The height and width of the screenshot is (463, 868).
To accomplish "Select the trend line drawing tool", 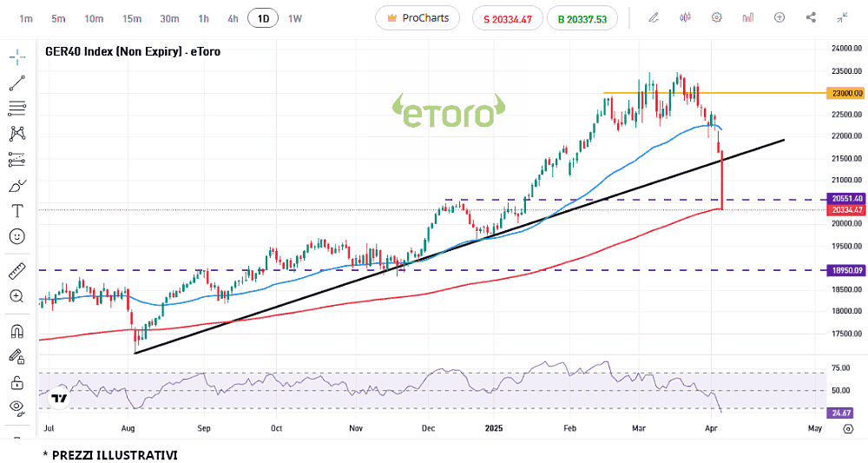I will [17, 83].
